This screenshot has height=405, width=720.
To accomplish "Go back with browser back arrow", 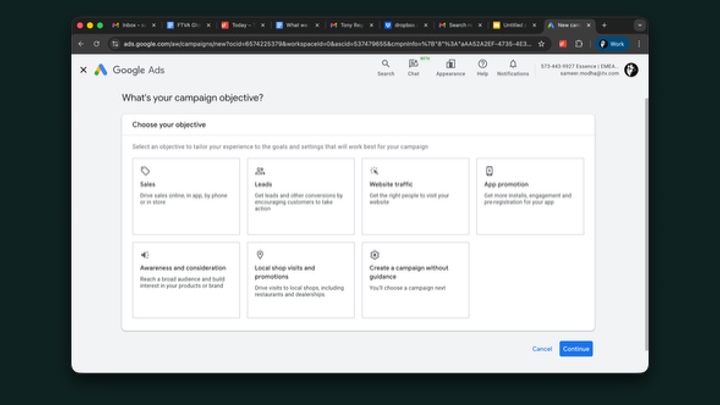I will (x=81, y=44).
